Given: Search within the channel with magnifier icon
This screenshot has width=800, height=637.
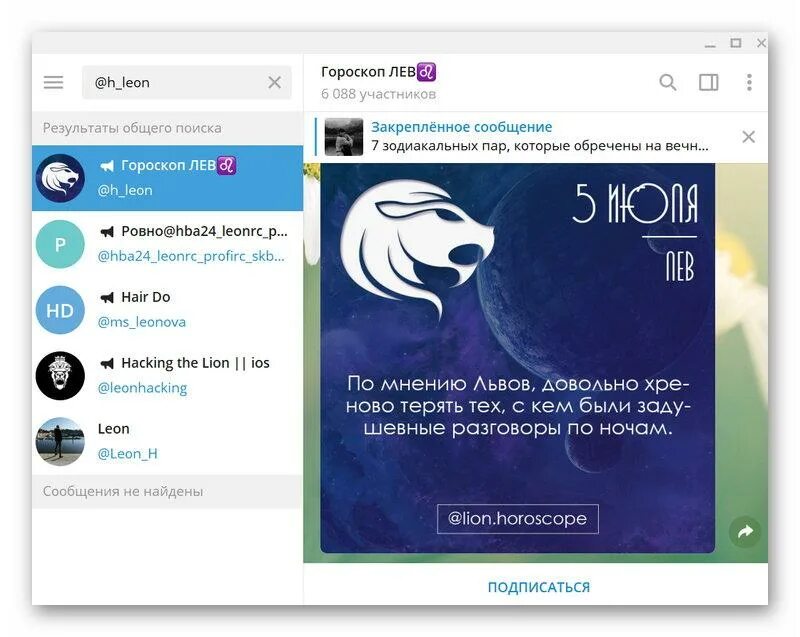Looking at the screenshot, I should [x=668, y=82].
